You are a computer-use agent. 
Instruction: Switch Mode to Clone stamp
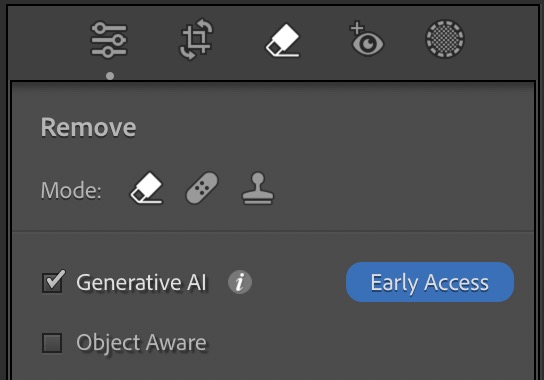(257, 188)
